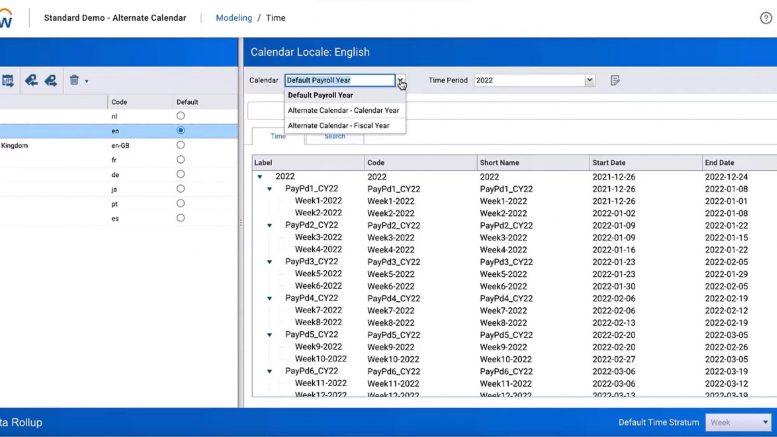The width and height of the screenshot is (777, 437).
Task: Collapse the PayPd1_CY22 node
Action: (270, 189)
